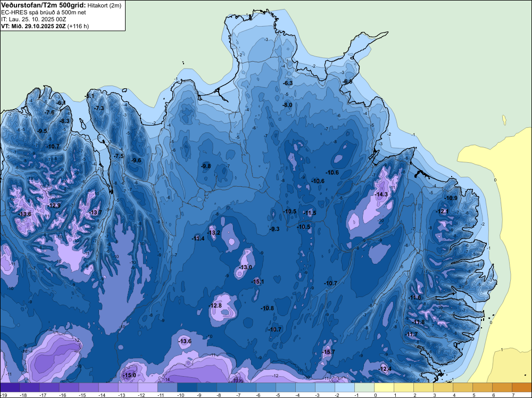Click the -9.8 temperature label

click(206, 166)
